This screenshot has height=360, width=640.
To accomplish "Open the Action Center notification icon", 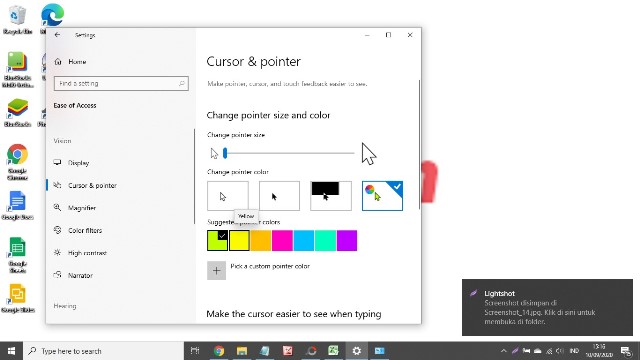I will 627,351.
